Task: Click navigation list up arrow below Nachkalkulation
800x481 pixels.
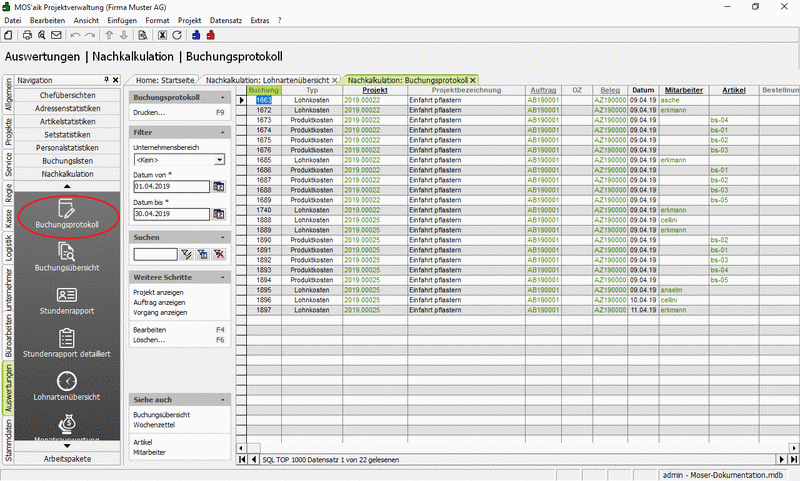Action: 67,186
